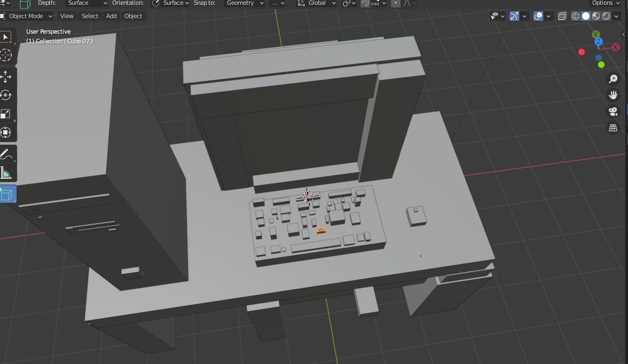Viewport: 628px width, 364px height.
Task: Click the negative Z dark blue gizmo dot
Action: click(598, 58)
